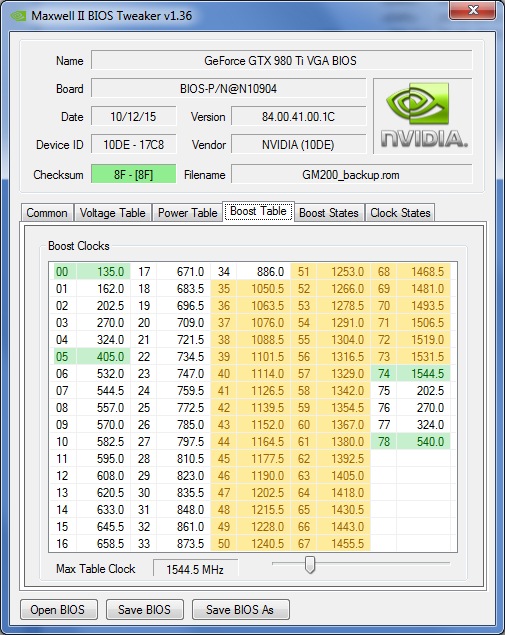Click the Board field BIOS-P/N@N10904
This screenshot has width=505, height=635.
[x=228, y=89]
